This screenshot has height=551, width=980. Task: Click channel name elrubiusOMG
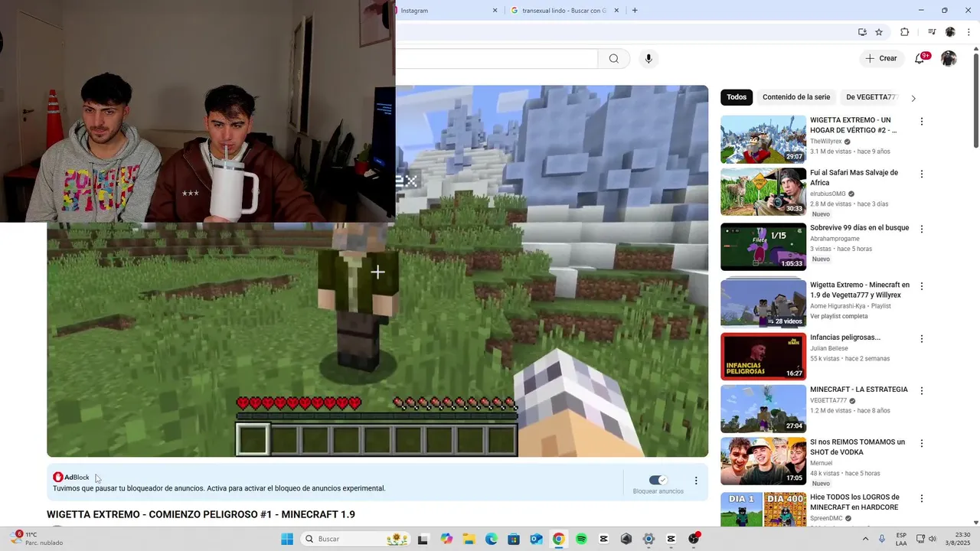point(828,194)
